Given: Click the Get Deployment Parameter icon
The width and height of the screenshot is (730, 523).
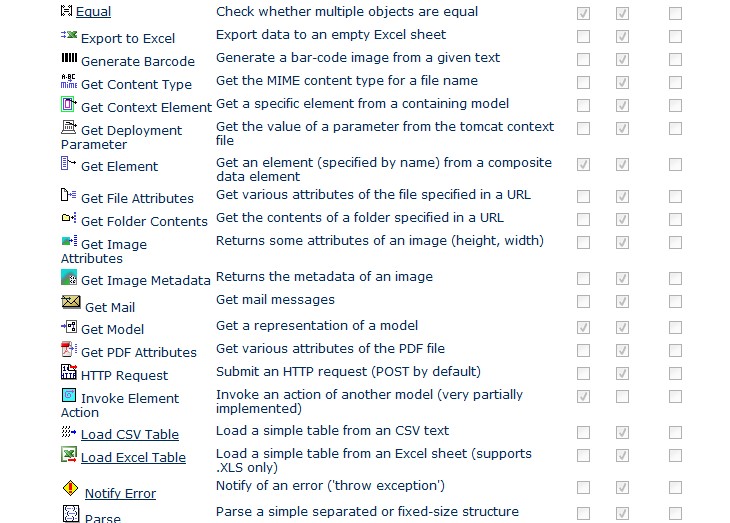Looking at the screenshot, I should click(69, 127).
